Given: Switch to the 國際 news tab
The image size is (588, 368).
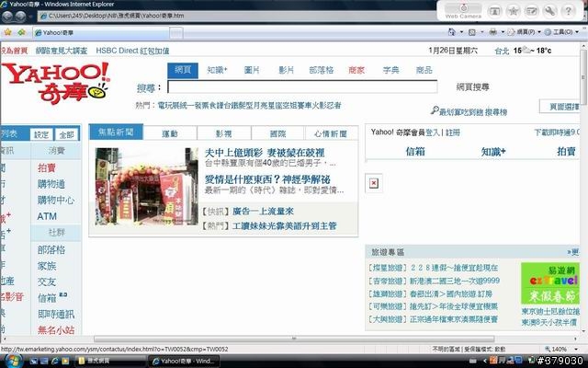Looking at the screenshot, I should [x=277, y=133].
